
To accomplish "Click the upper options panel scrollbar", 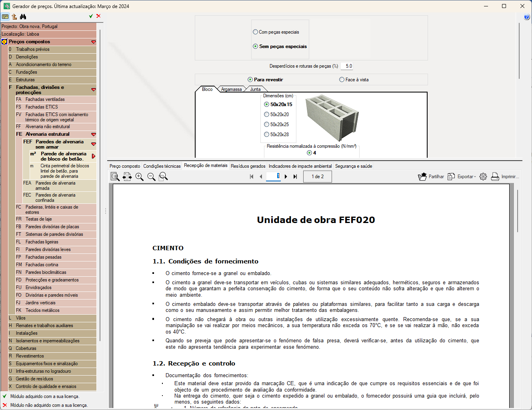I will (x=519, y=51).
